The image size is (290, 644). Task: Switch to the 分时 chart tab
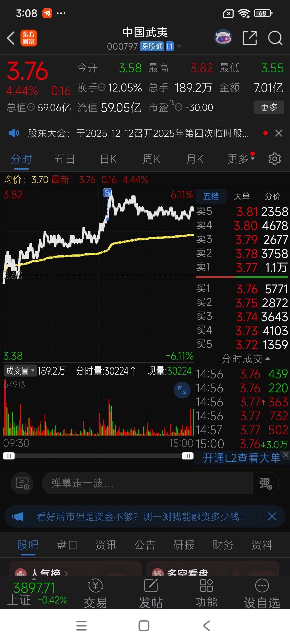tap(21, 159)
